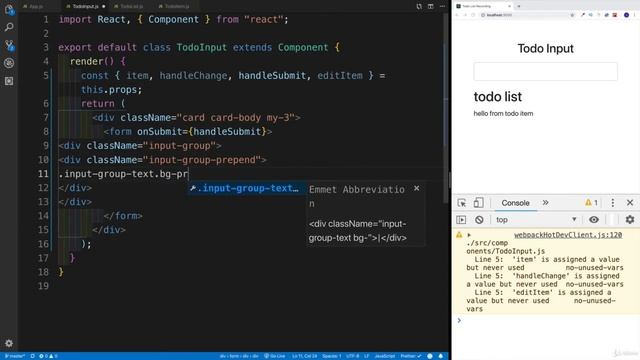Toggle the DevTools device toolbar

pos(478,203)
